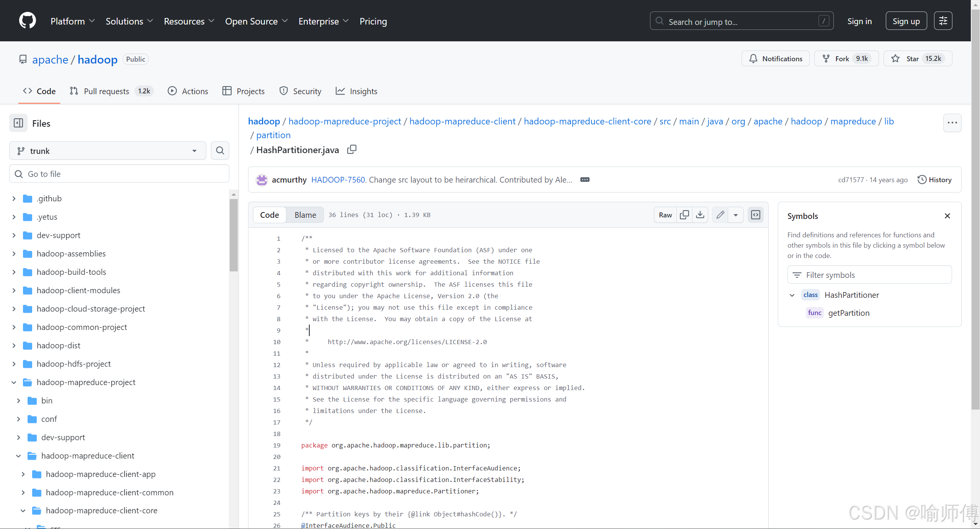Toggle the symbols panel icon
Screen dimensions: 980x529
pyautogui.click(x=756, y=215)
